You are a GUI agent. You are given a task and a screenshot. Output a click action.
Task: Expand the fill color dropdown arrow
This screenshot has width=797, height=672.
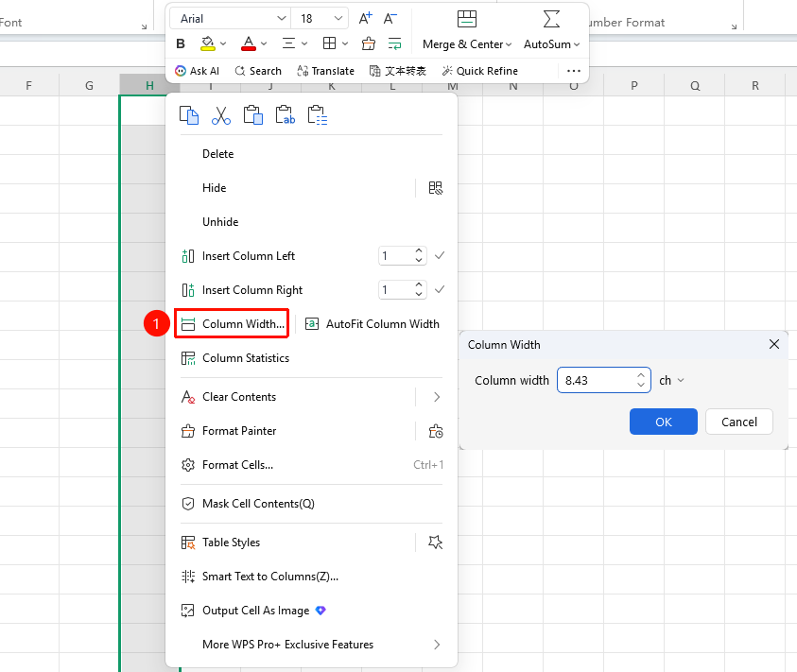[x=223, y=43]
